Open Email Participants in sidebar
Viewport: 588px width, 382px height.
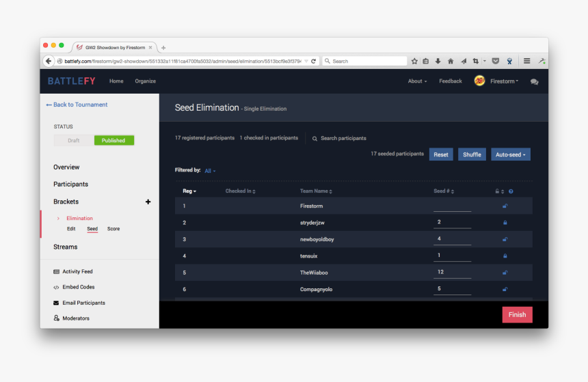click(79, 303)
